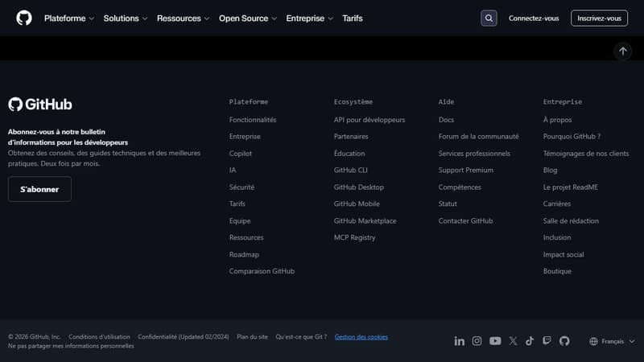Open the GitHub Mobile link

pos(357,204)
